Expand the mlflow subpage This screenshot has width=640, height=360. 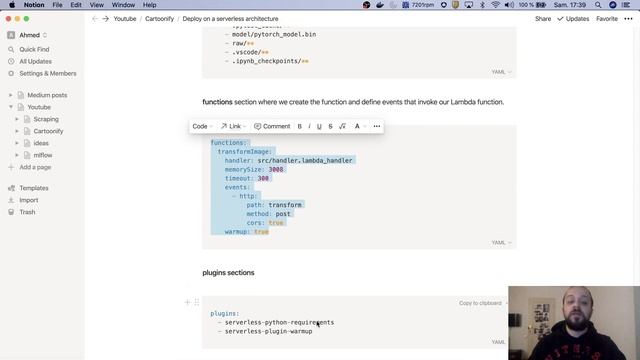pos(17,155)
